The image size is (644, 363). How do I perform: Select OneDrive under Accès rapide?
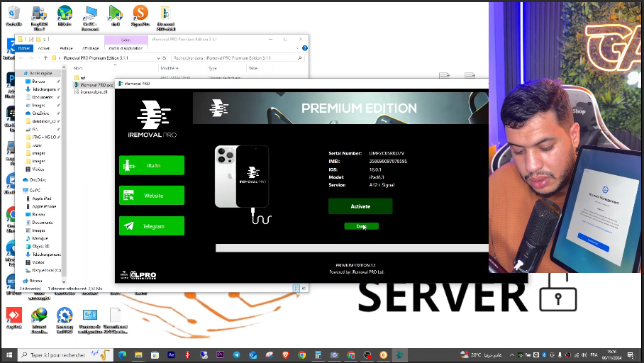tap(40, 113)
